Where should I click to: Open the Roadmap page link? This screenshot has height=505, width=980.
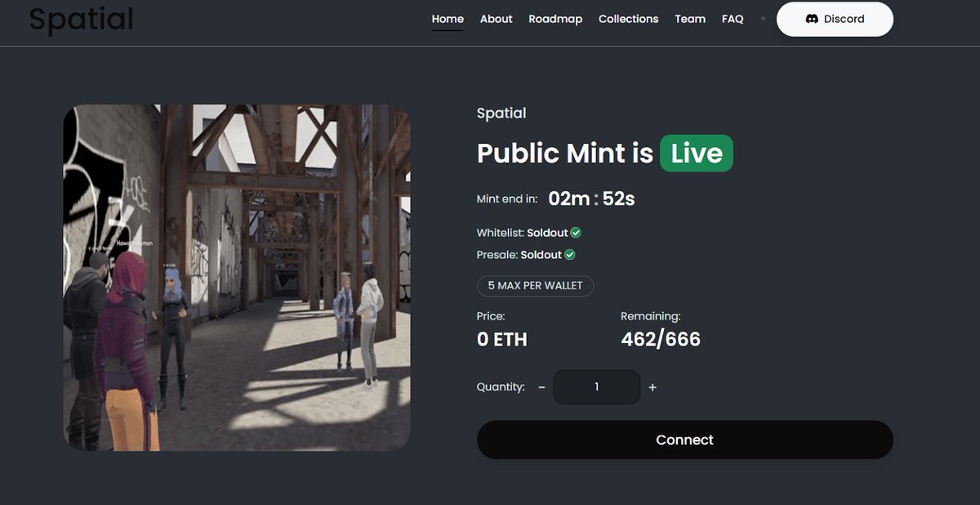(555, 19)
